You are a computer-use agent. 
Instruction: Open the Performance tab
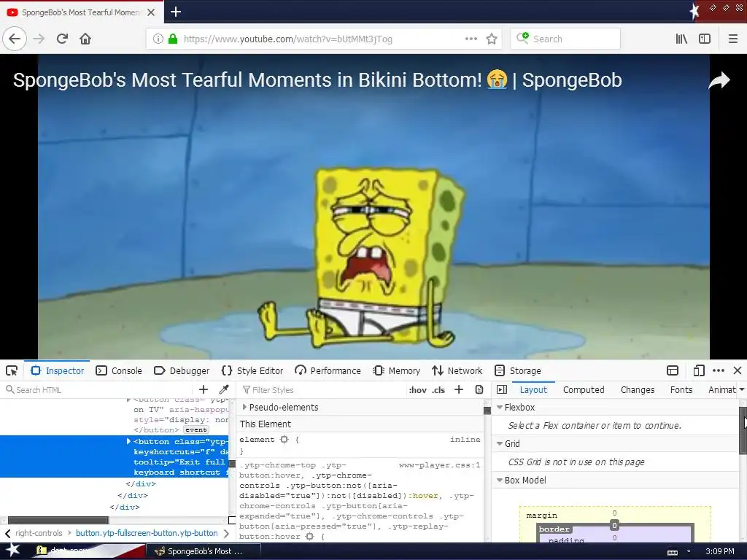tap(328, 370)
